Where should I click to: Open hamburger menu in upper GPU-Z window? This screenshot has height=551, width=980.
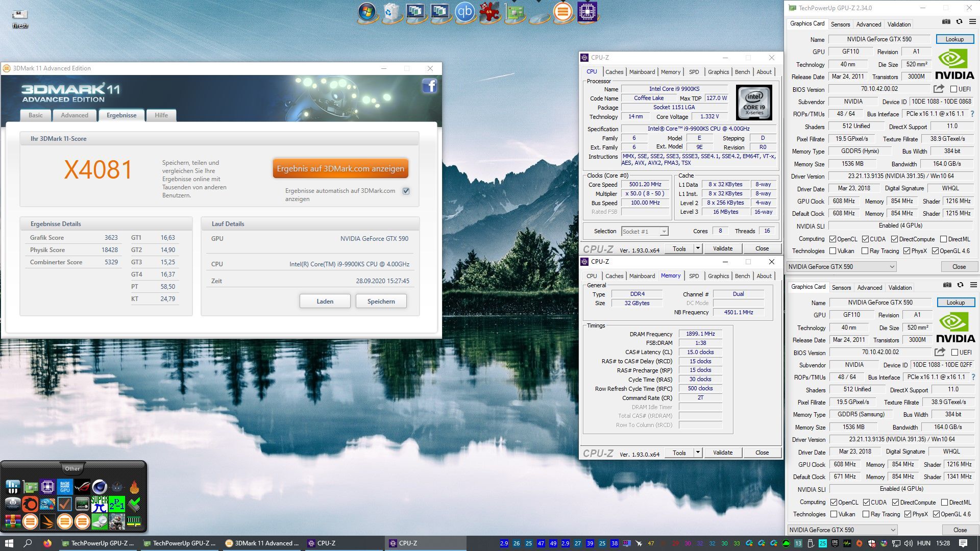coord(972,22)
